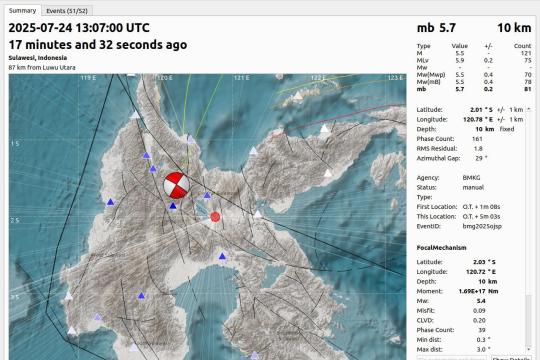
Task: Click the 10 km depth headline
Action: click(514, 28)
